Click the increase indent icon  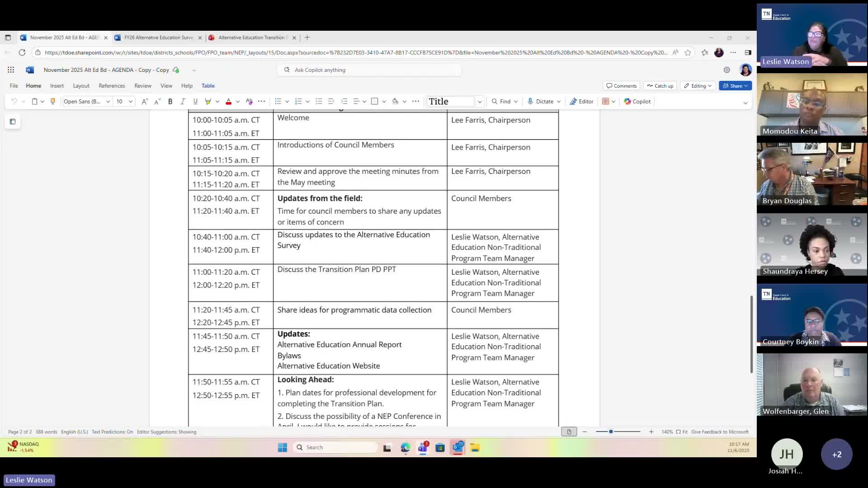tap(344, 102)
